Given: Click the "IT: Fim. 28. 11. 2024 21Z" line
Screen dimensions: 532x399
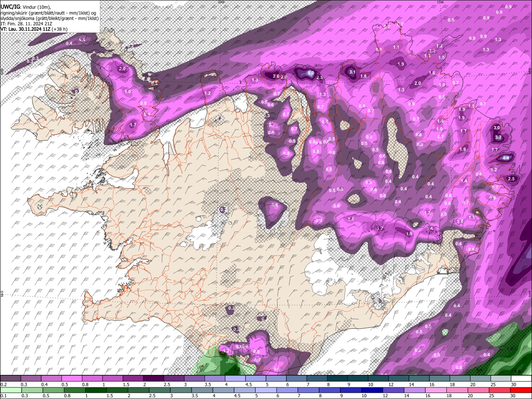Looking at the screenshot, I should click(x=26, y=24).
